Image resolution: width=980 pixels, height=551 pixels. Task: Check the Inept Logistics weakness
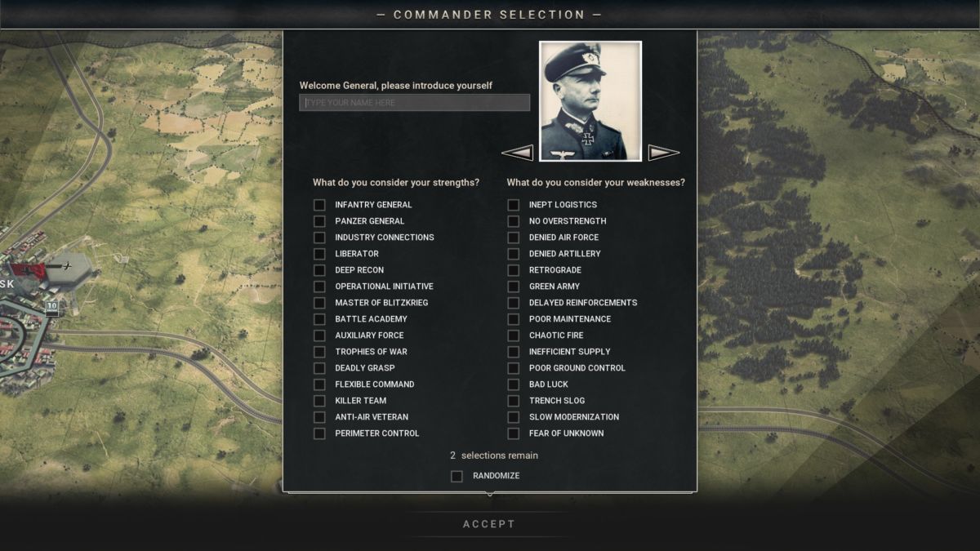[514, 205]
